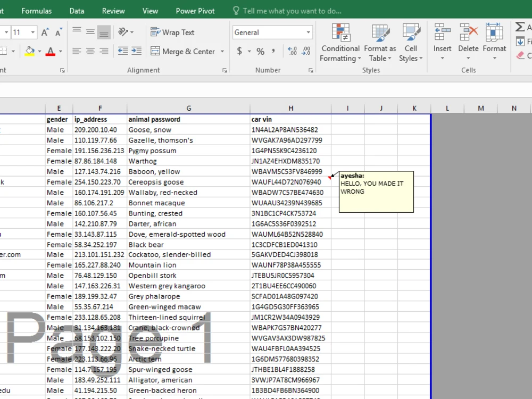Select cell containing 'Alligator, american'
Viewport: 532px width, 399px height.
click(189, 380)
